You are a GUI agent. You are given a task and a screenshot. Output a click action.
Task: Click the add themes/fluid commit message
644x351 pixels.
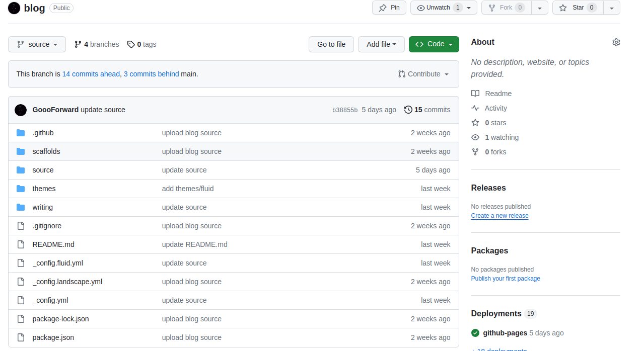(188, 189)
